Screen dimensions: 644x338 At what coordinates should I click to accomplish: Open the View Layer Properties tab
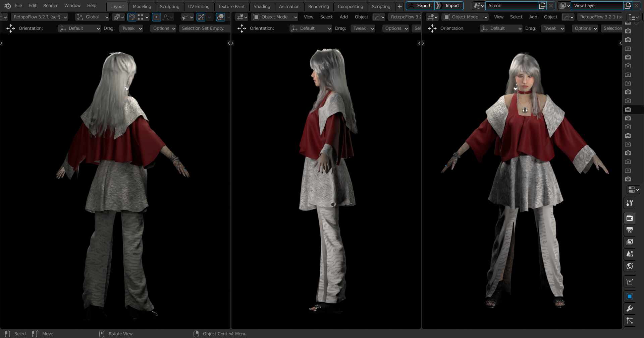point(630,242)
